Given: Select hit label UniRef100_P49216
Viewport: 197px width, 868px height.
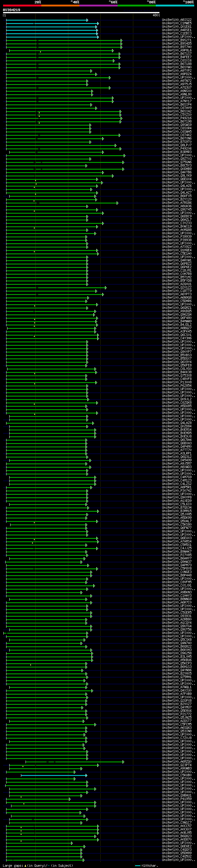Looking at the screenshot, I should click(177, 118).
